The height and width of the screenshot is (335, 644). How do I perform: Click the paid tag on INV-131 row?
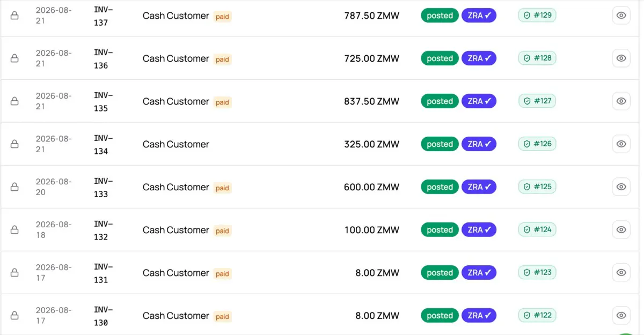point(222,274)
